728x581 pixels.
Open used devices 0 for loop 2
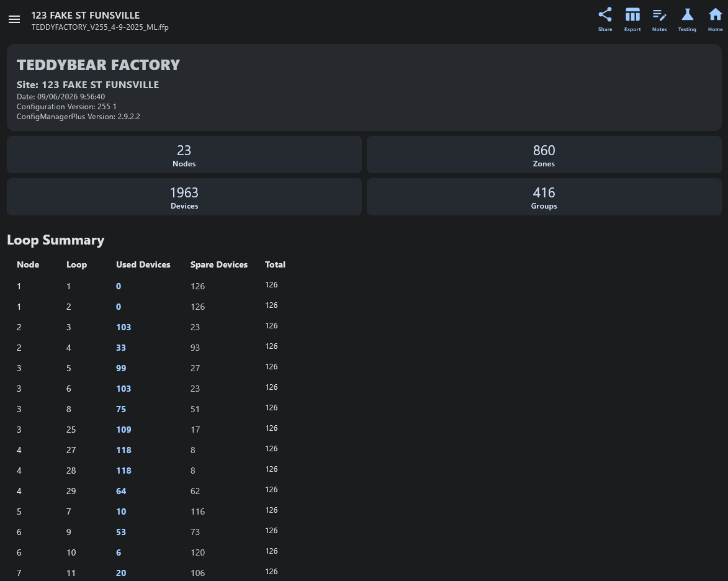pos(119,307)
